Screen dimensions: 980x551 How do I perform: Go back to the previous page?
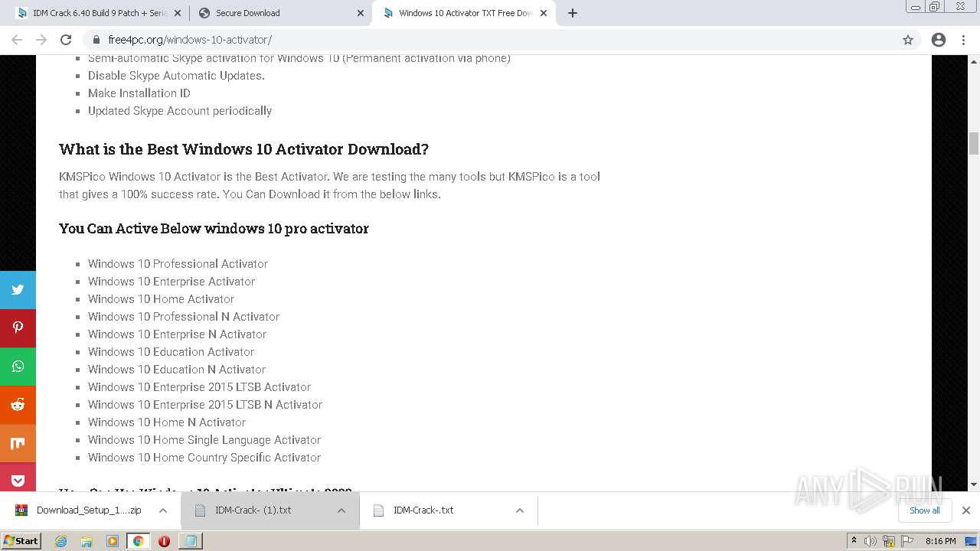click(x=17, y=40)
